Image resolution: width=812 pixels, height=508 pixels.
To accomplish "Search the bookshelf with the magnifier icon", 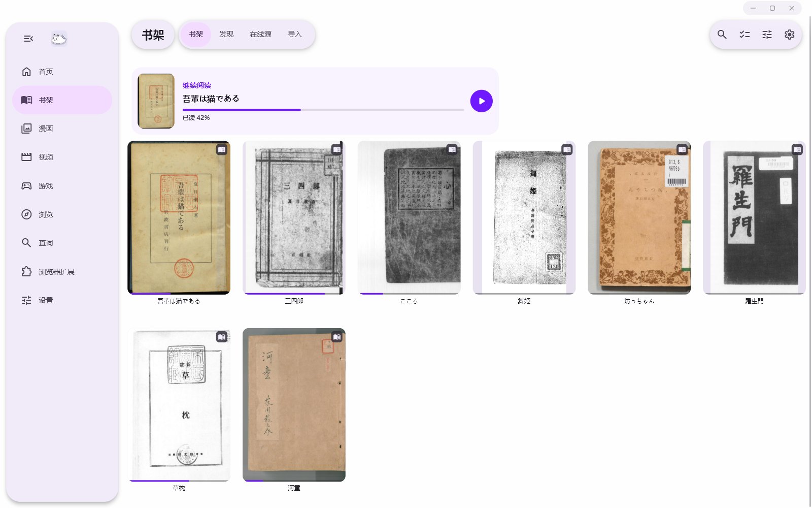I will click(722, 35).
